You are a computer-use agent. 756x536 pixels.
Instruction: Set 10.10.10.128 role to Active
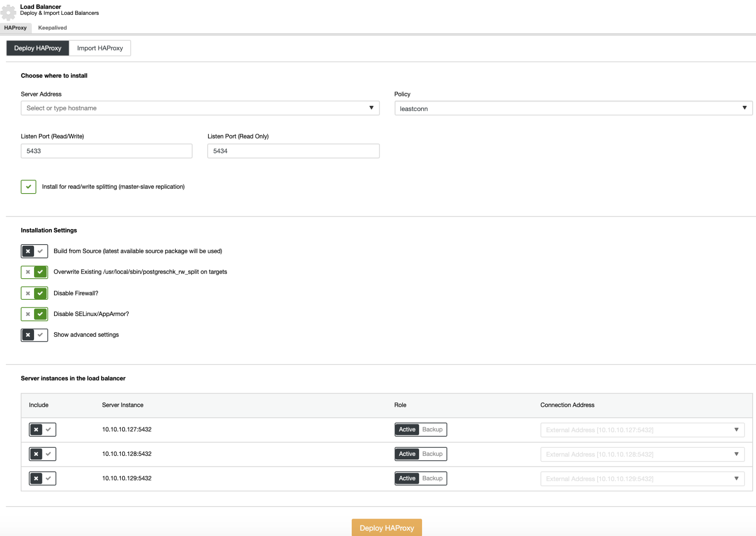click(407, 454)
